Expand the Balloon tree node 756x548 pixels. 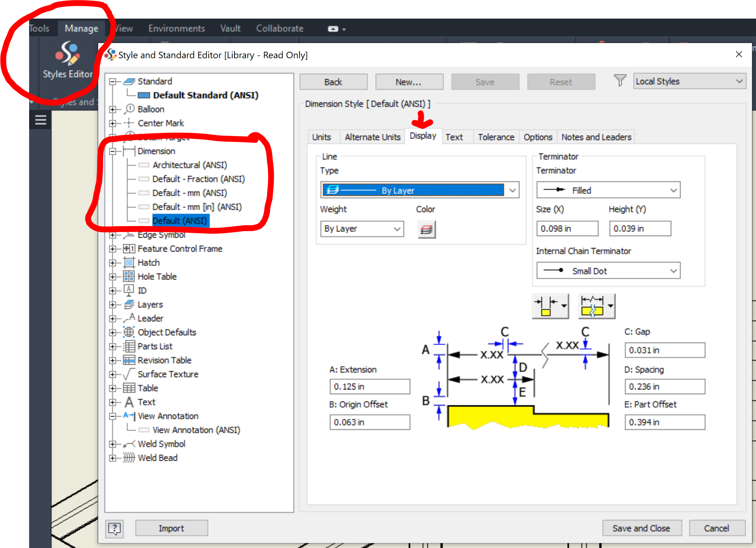click(113, 109)
